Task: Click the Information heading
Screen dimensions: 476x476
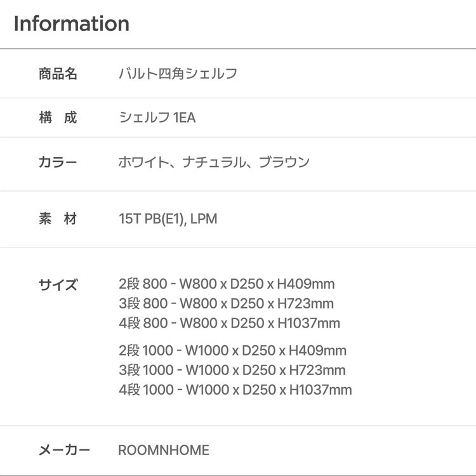Action: [71, 24]
